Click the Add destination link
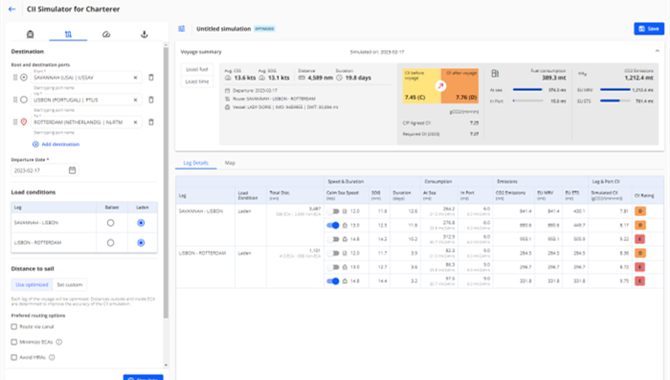Screen dimensions: 670x380 (x=56, y=144)
